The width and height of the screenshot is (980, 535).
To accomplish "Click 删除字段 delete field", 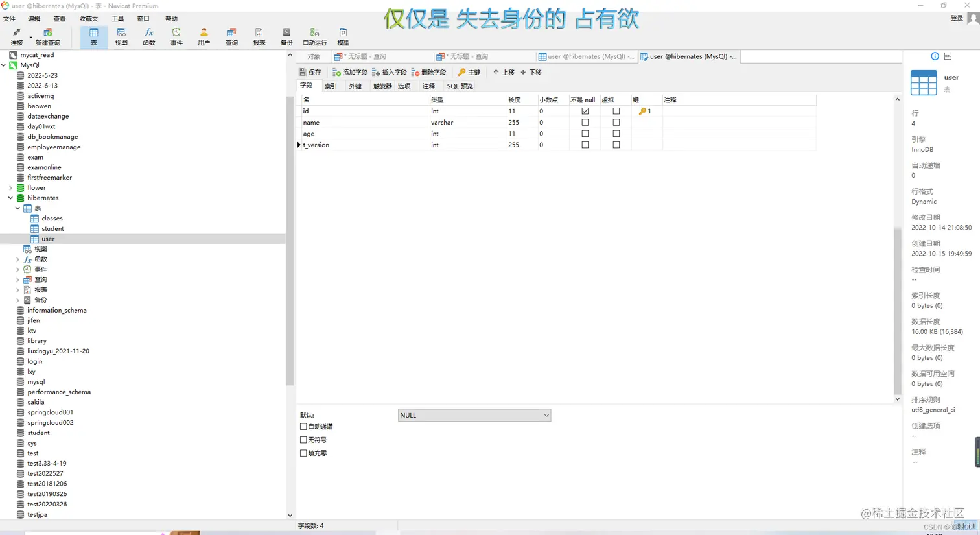I will pos(429,72).
